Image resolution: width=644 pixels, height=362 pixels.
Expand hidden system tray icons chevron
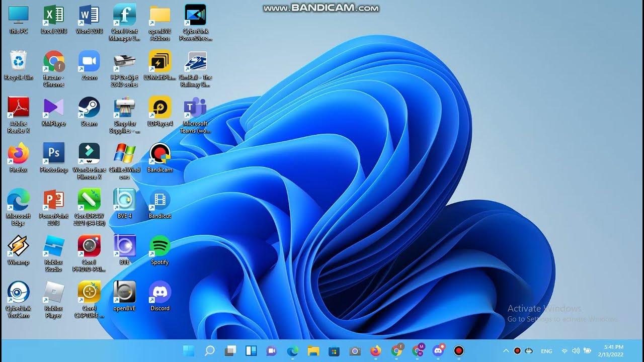tap(506, 351)
